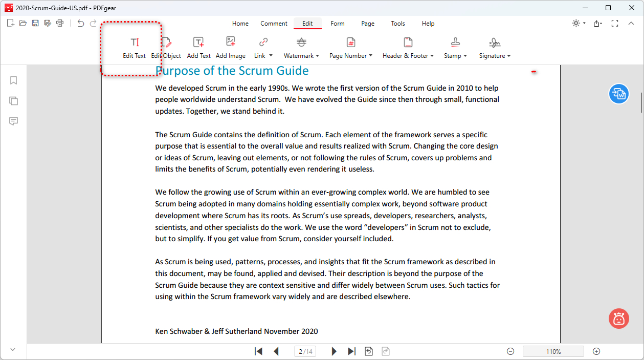Viewport: 644px width, 360px height.
Task: Go to the first page
Action: point(259,351)
